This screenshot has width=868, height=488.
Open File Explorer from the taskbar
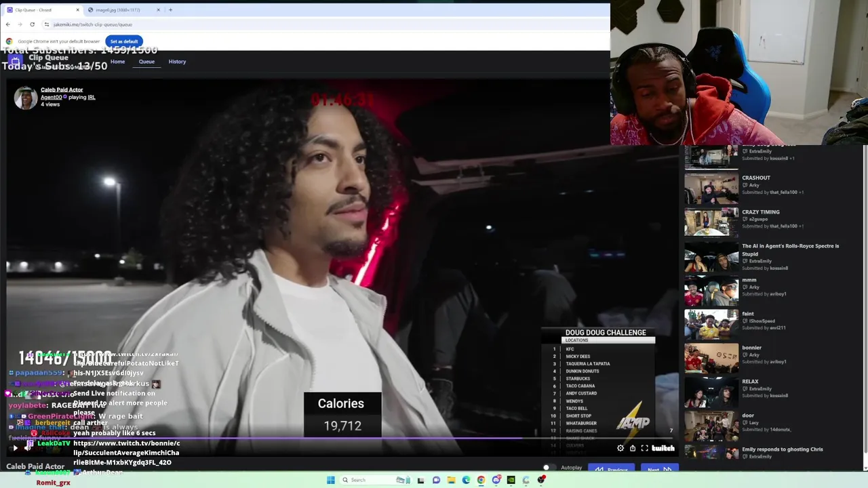[451, 480]
